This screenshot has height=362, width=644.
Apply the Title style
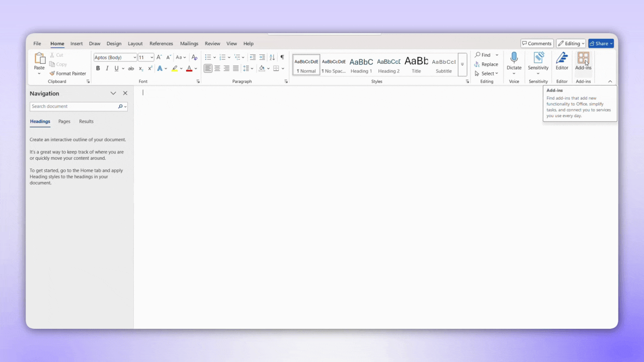[416, 65]
